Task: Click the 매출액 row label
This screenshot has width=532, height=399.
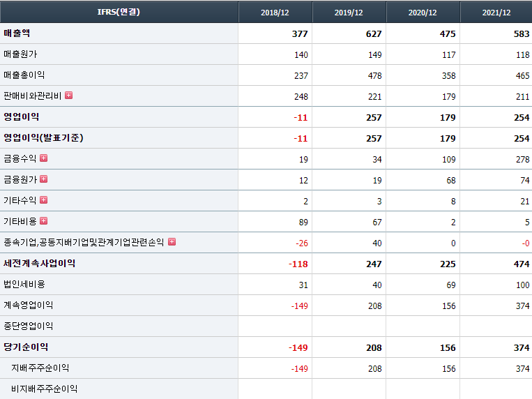Action: pos(17,33)
